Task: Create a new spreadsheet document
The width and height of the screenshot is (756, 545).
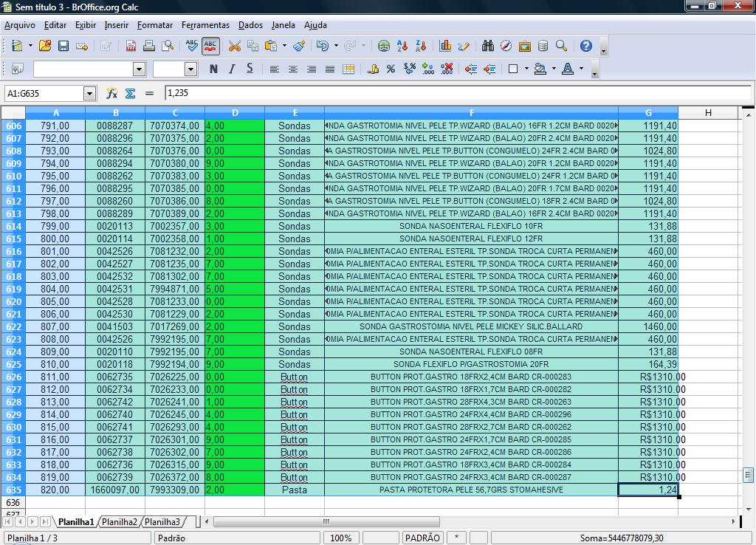Action: point(17,46)
